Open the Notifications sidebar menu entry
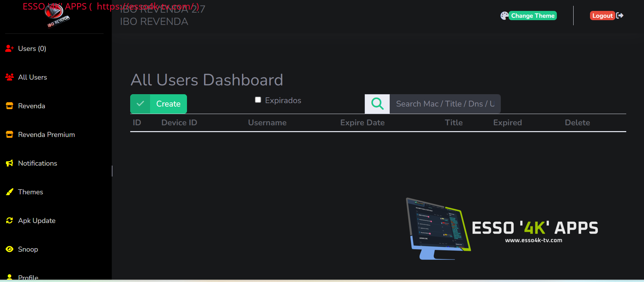Screen dimensions: 644x282 pyautogui.click(x=38, y=163)
